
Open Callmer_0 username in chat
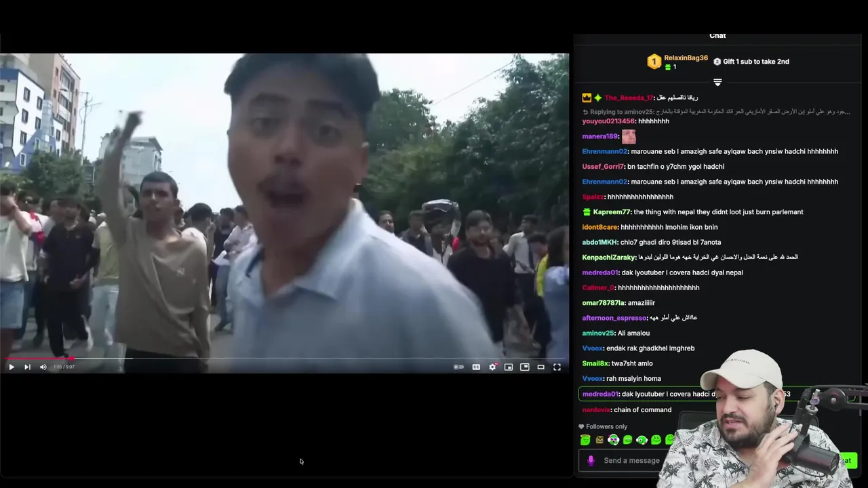tap(598, 288)
